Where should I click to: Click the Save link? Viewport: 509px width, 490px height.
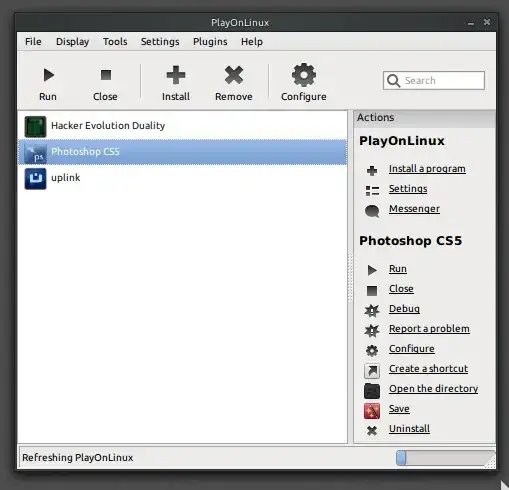click(399, 409)
